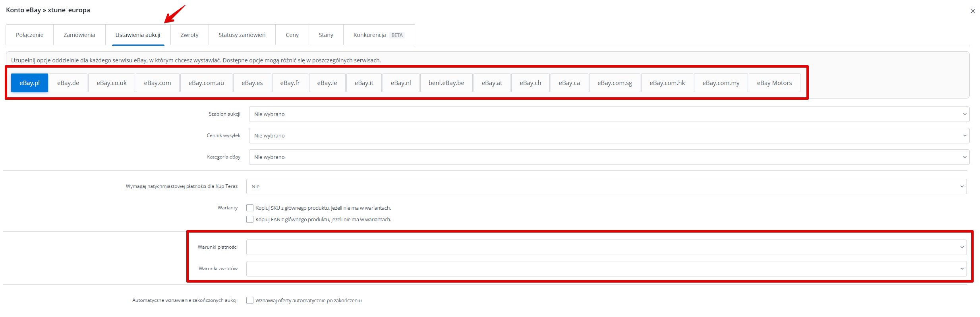Pick the benl.eBay.be marketplace
The width and height of the screenshot is (980, 317).
point(446,83)
